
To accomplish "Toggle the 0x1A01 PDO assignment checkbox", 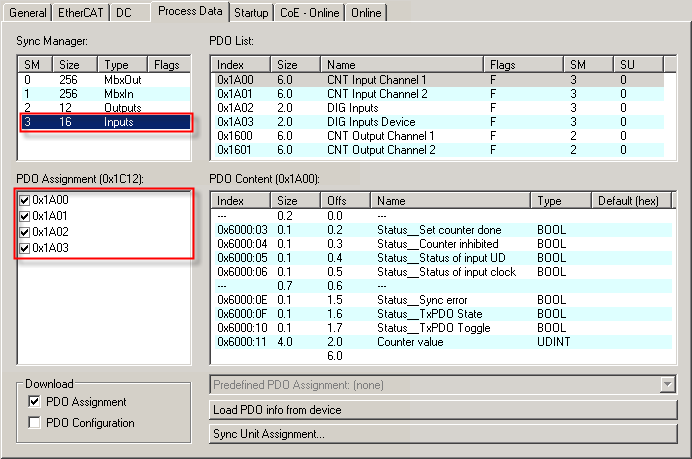I will coord(25,216).
